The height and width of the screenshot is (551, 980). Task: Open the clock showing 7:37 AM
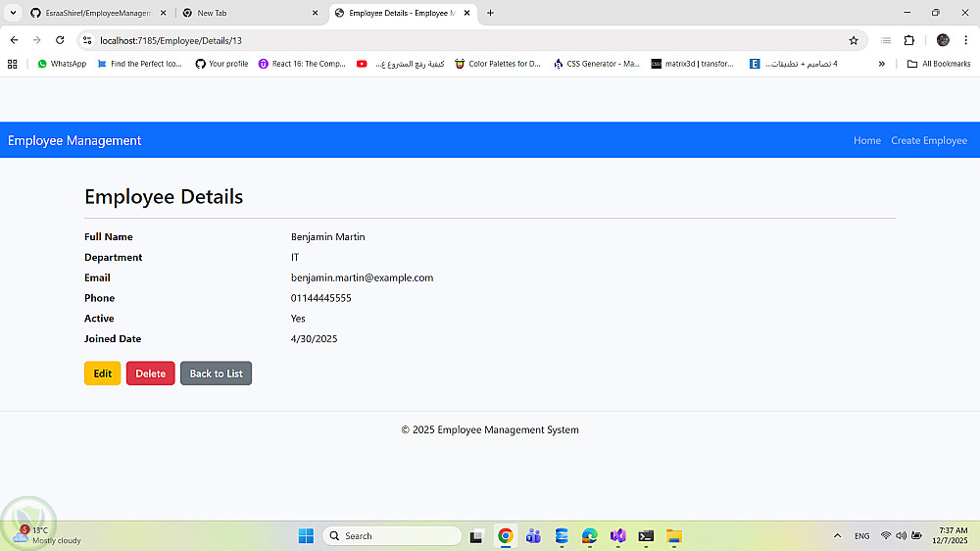(950, 535)
